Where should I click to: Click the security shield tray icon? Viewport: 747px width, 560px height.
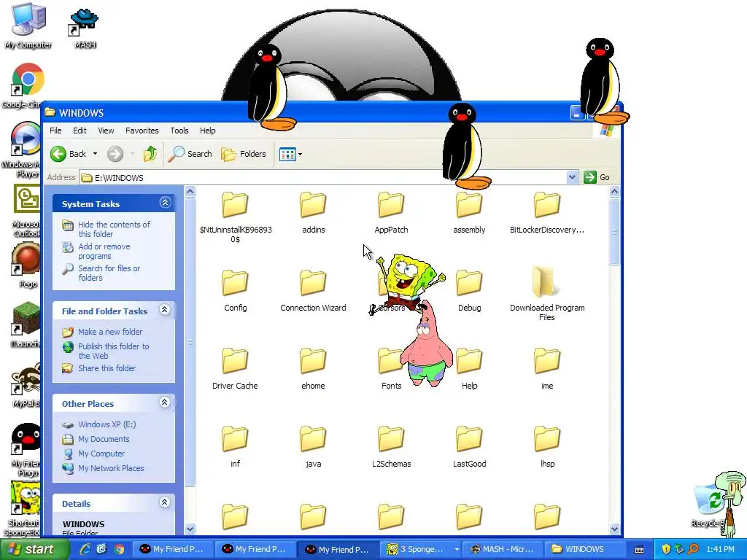click(x=666, y=549)
